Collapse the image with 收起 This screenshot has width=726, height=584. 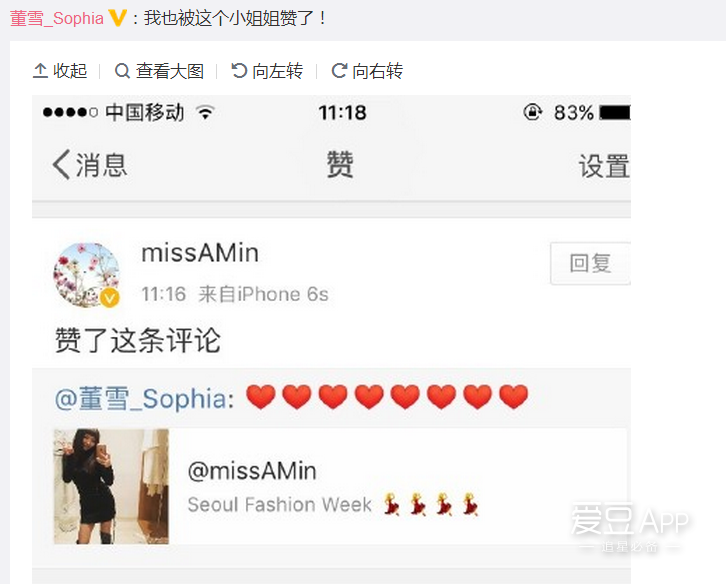click(60, 71)
